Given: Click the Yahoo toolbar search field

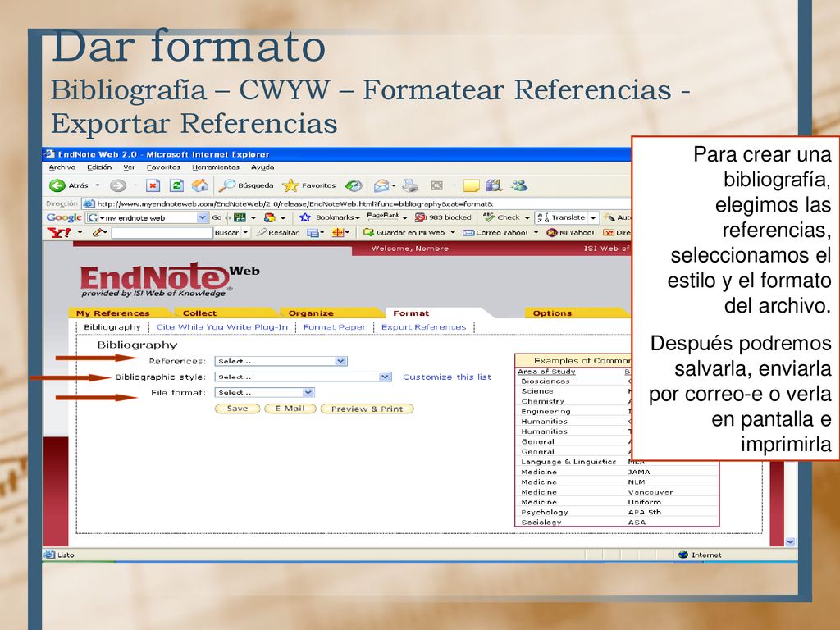Looking at the screenshot, I should pyautogui.click(x=162, y=232).
